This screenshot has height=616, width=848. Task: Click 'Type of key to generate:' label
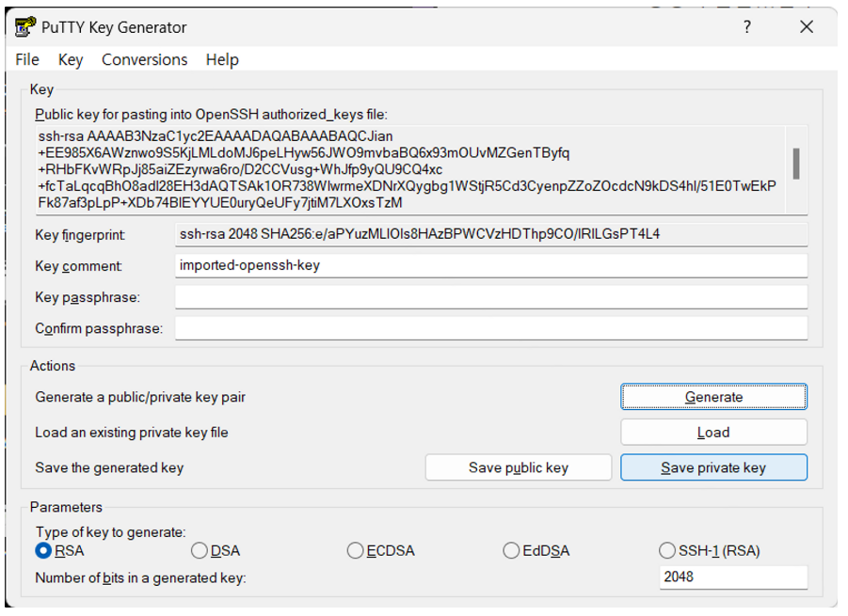click(x=110, y=532)
